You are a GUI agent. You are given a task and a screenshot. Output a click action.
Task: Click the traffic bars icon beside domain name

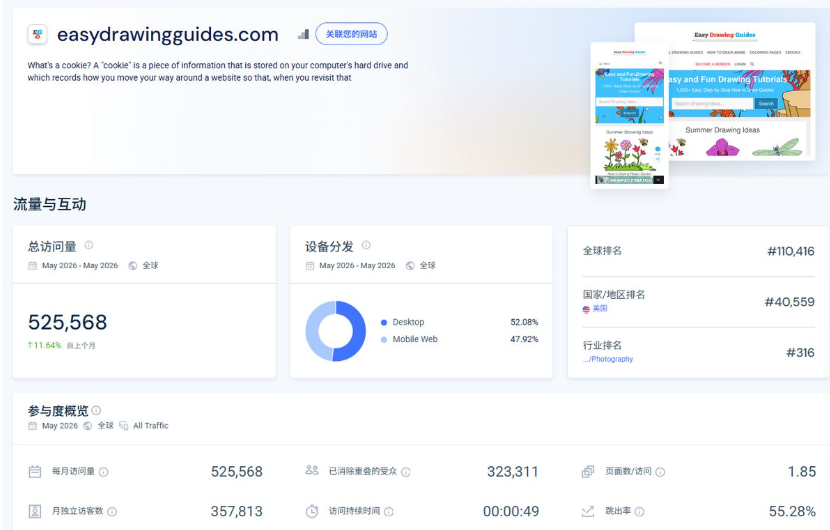pos(303,34)
